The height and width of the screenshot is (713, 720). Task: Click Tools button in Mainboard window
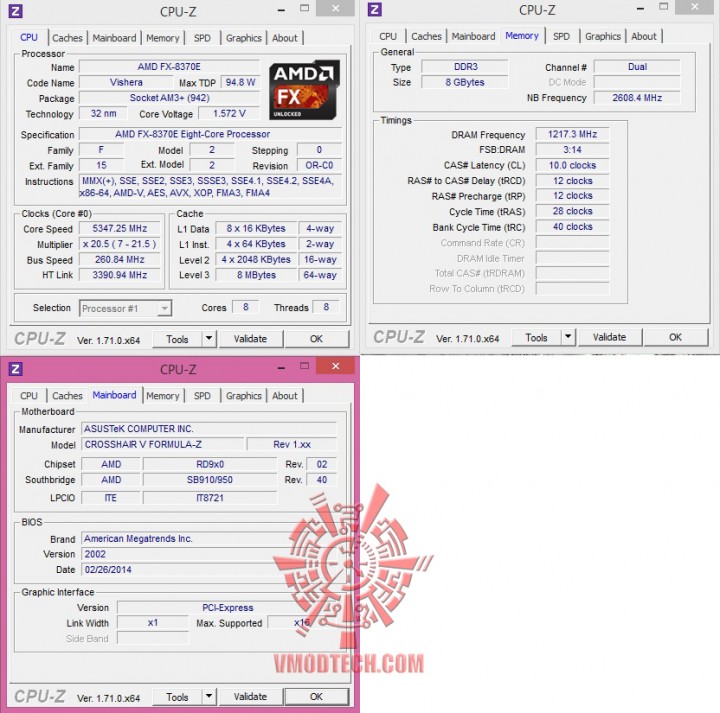(177, 697)
